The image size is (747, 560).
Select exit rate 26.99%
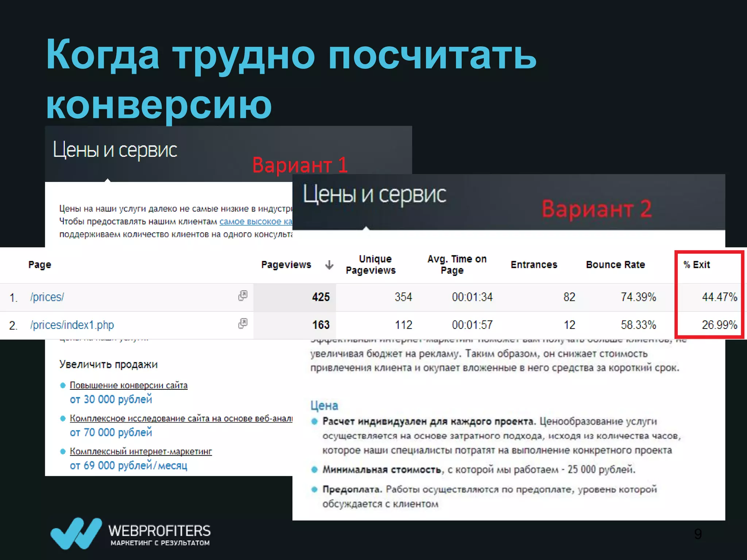(x=720, y=325)
